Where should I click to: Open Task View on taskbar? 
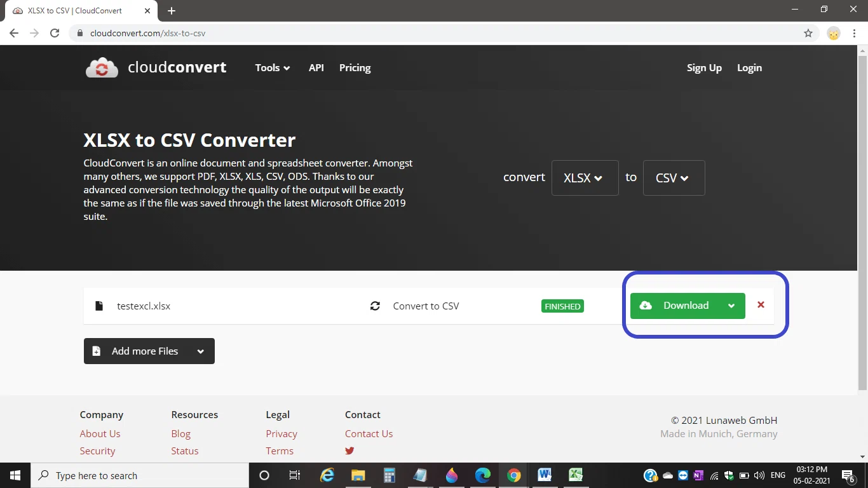[295, 475]
